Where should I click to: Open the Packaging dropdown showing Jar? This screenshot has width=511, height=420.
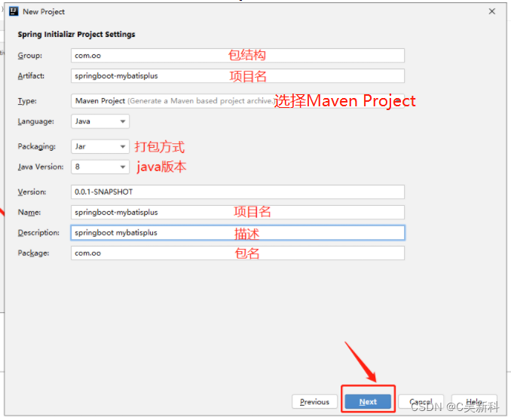coord(100,146)
